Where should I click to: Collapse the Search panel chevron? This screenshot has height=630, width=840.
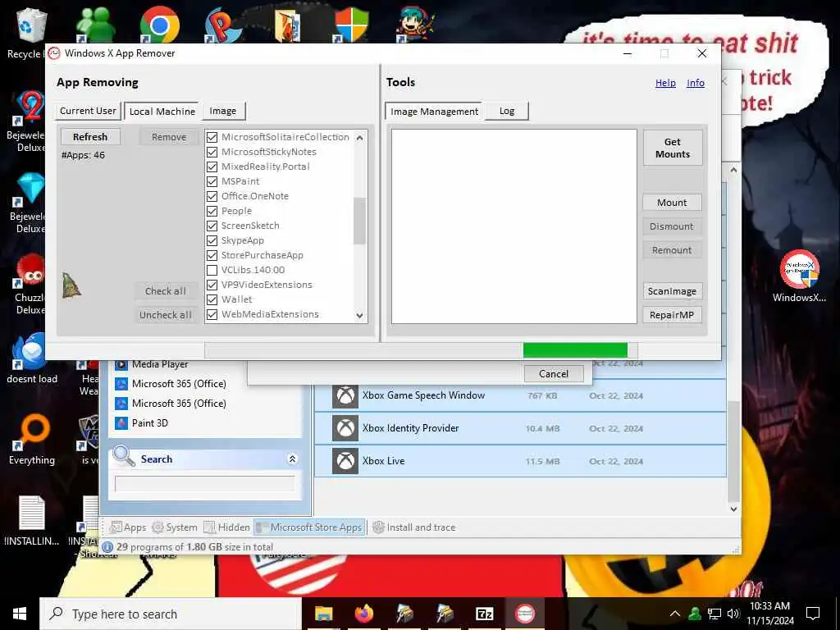(x=292, y=459)
